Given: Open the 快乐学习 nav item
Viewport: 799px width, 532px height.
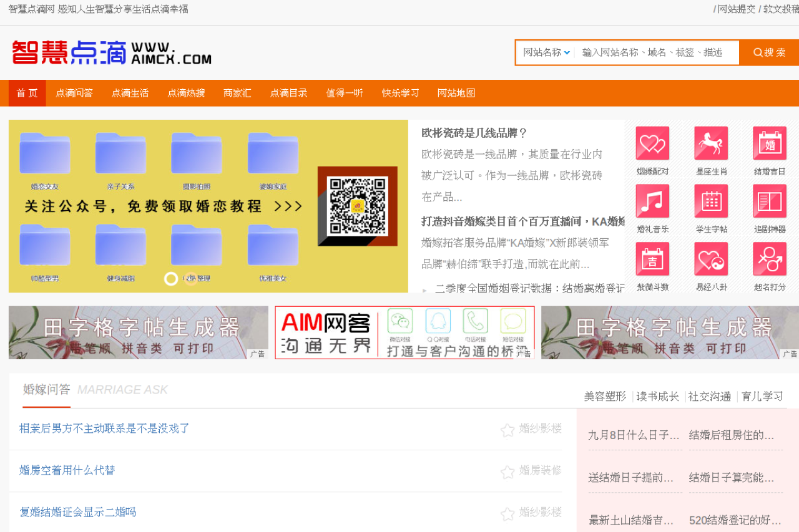Looking at the screenshot, I should click(401, 93).
